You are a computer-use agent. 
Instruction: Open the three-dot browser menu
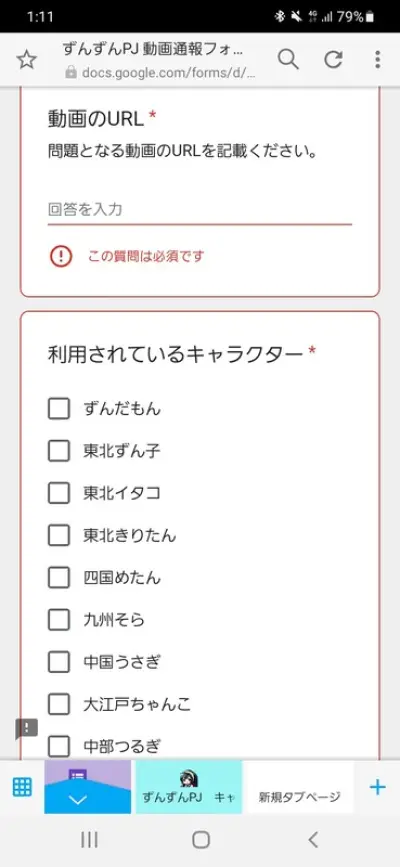click(x=377, y=59)
